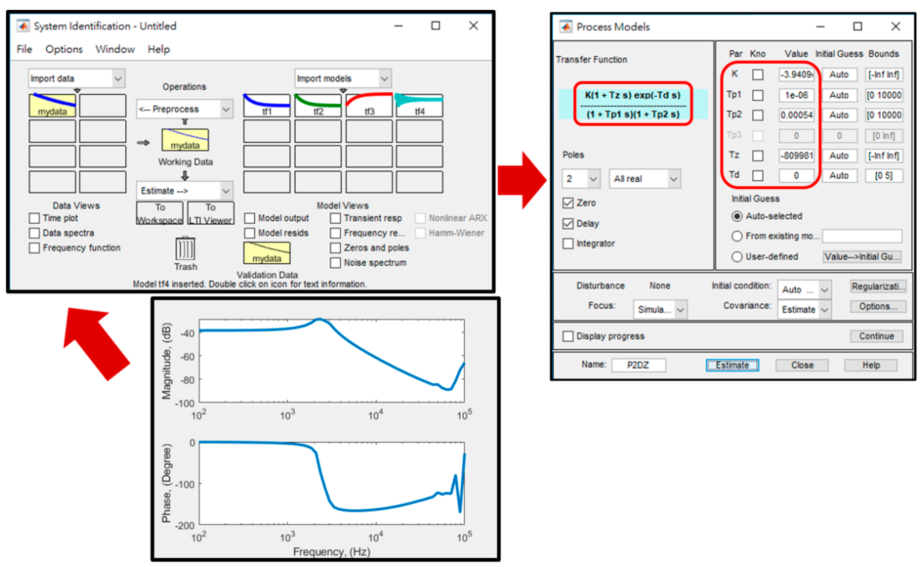Click the Validation Data mydata icon
This screenshot has height=567, width=924.
click(267, 253)
